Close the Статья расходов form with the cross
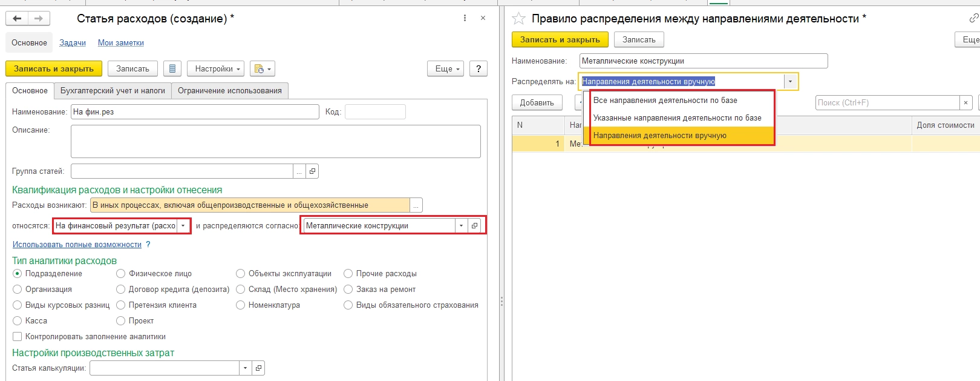This screenshot has height=381, width=980. [x=483, y=18]
